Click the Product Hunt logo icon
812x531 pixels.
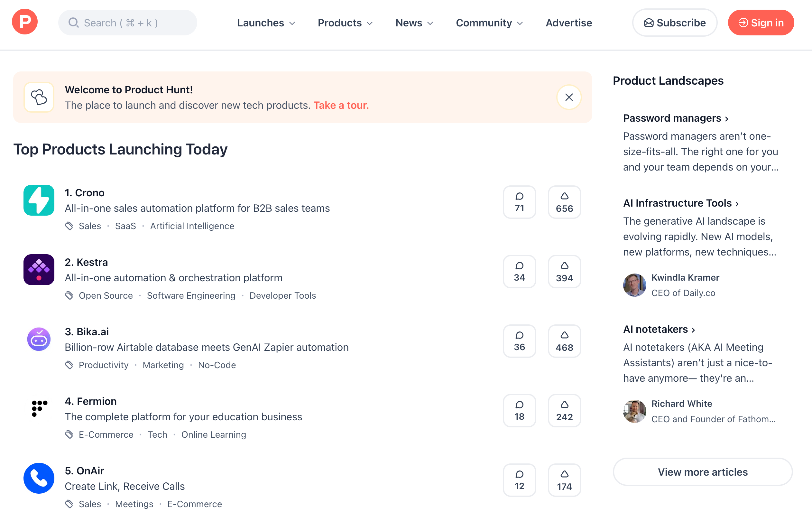[x=25, y=23]
